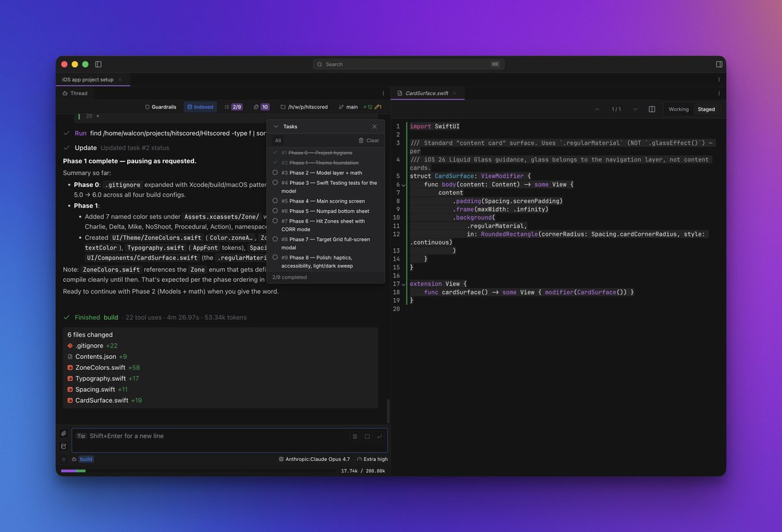Image resolution: width=782 pixels, height=532 pixels.
Task: Select the Thread tab
Action: point(75,93)
